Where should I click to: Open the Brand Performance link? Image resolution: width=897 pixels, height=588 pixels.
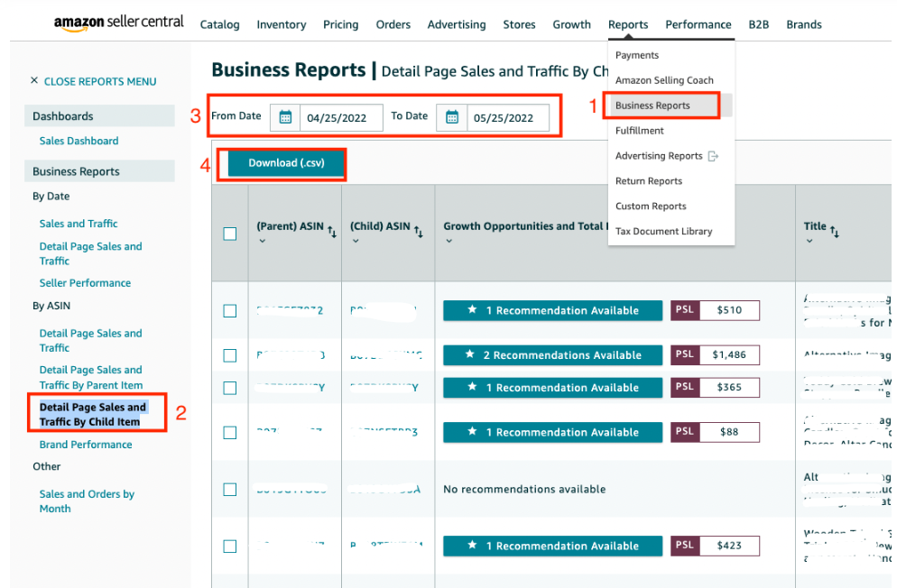(x=86, y=445)
